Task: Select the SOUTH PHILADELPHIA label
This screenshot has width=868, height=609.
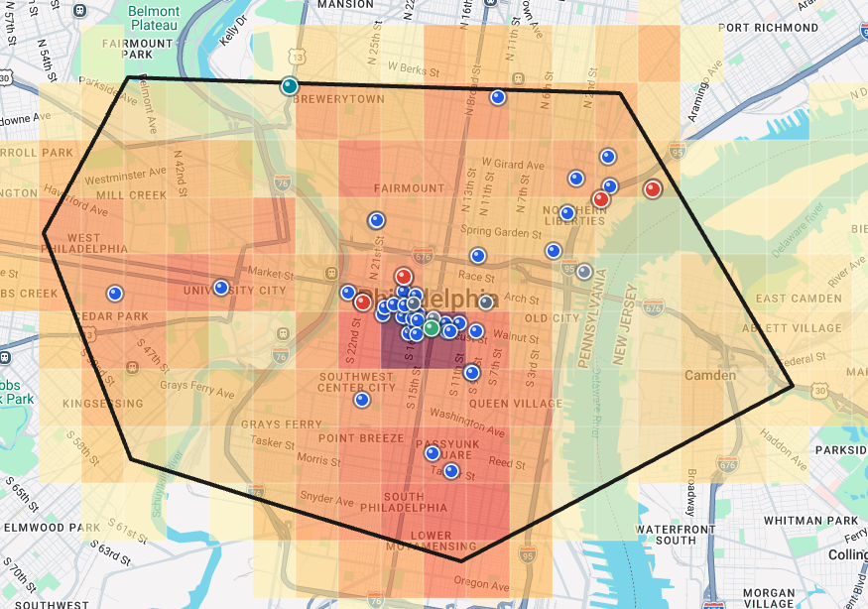Action: (x=404, y=502)
